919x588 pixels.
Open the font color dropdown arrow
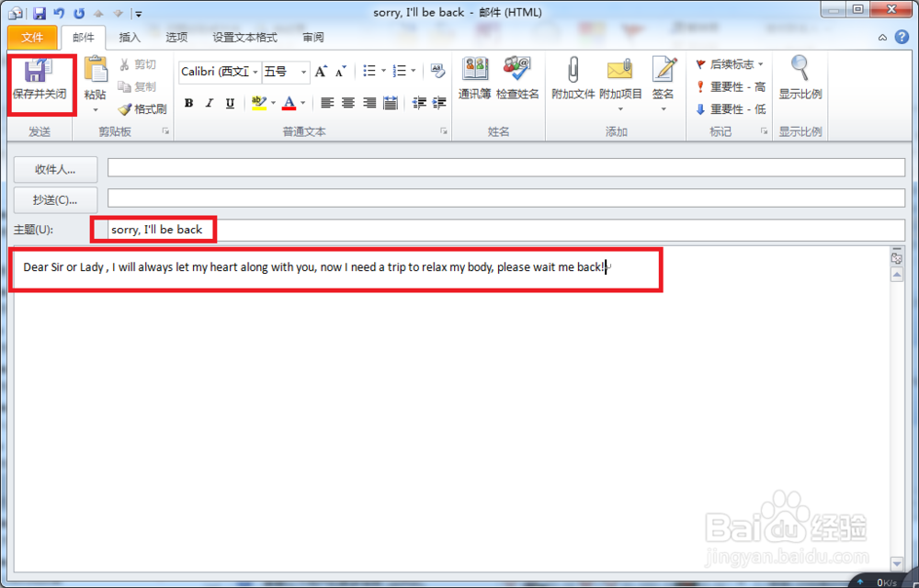coord(303,103)
